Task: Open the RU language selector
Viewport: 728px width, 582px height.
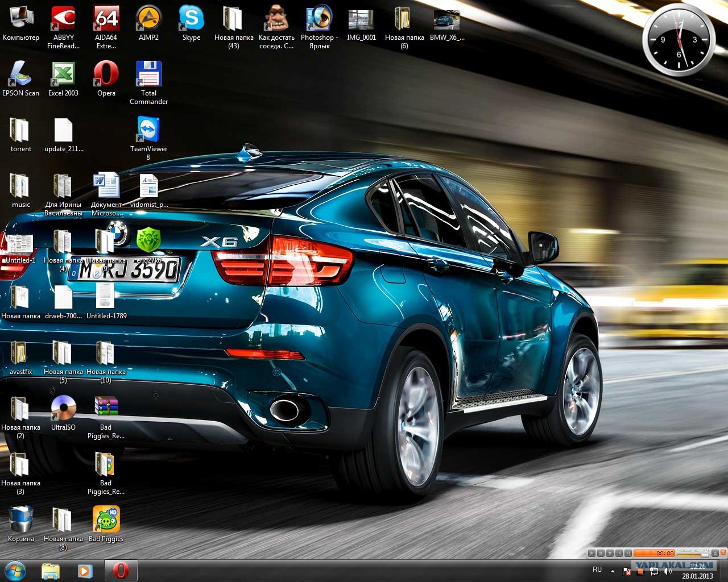Action: 597,569
